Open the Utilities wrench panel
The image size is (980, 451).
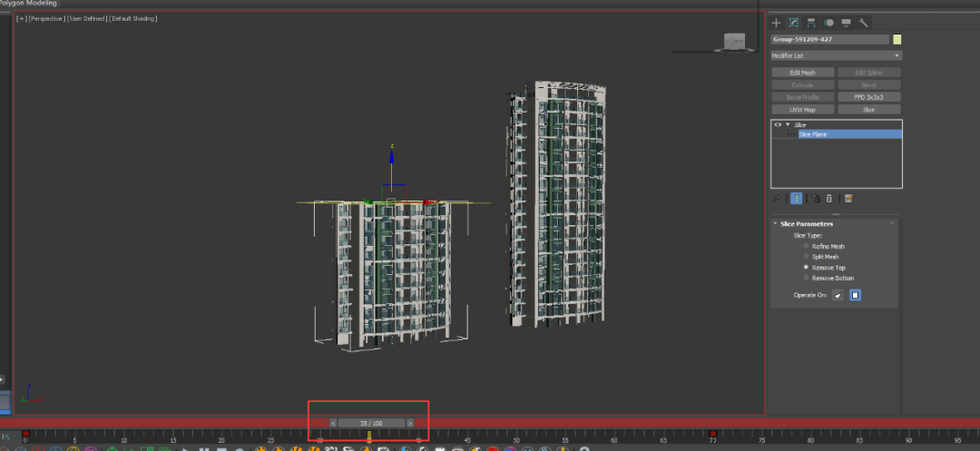863,23
